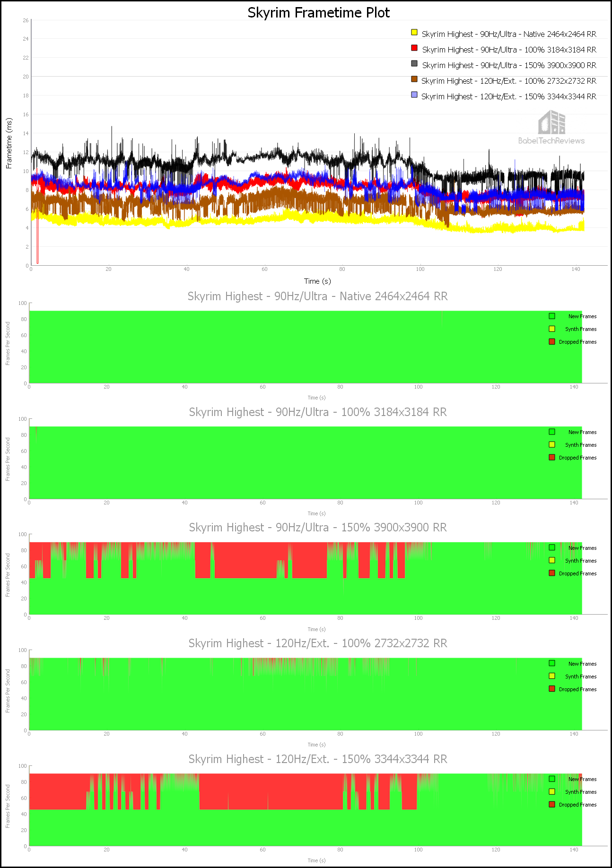This screenshot has width=612, height=868.
Task: Click yellow Synth Frames swatch in Native 2464x2464 chart
Action: pyautogui.click(x=552, y=329)
